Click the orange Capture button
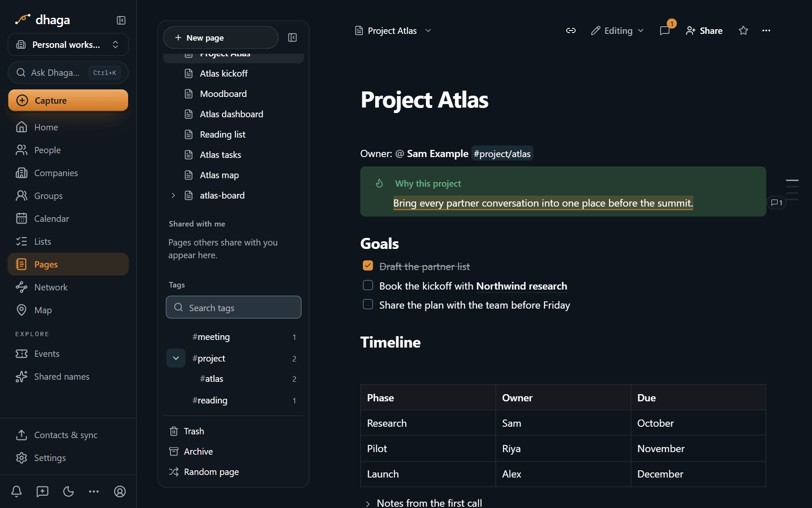 (68, 100)
